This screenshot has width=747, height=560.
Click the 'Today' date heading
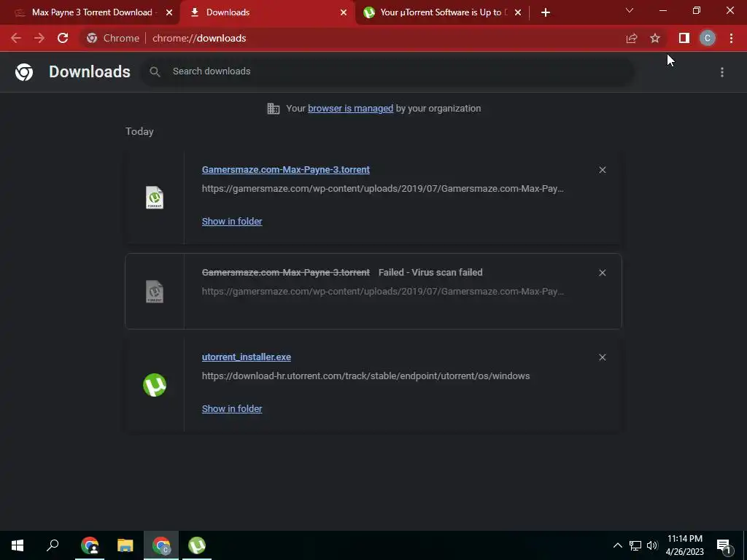click(x=139, y=131)
